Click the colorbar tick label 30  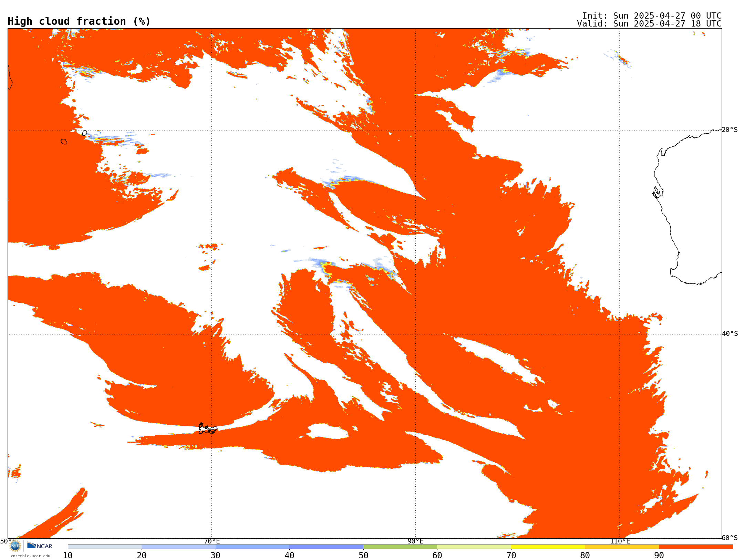click(x=216, y=555)
